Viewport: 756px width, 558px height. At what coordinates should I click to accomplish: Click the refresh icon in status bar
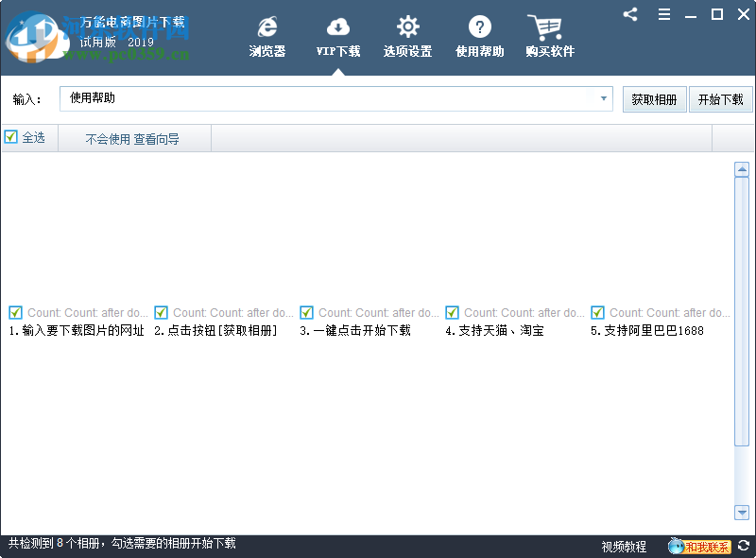pyautogui.click(x=744, y=545)
